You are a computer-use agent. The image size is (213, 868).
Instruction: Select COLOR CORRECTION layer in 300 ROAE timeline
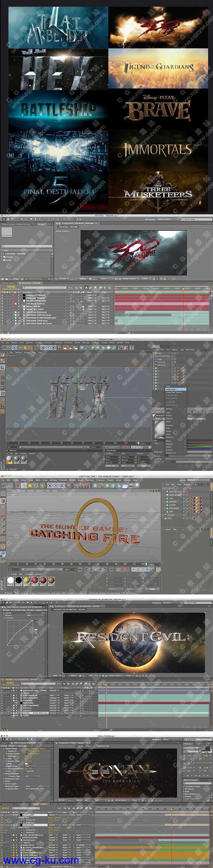36,301
